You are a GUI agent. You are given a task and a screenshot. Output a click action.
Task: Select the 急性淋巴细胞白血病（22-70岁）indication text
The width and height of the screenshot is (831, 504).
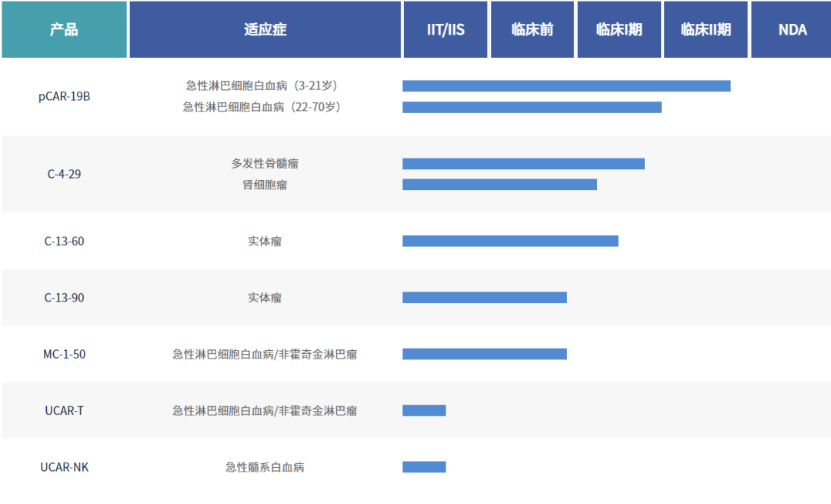click(x=262, y=108)
